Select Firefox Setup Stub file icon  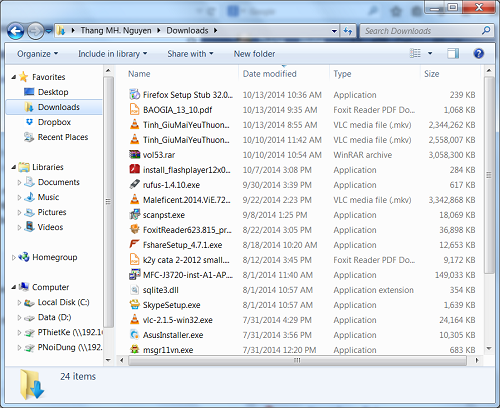134,95
